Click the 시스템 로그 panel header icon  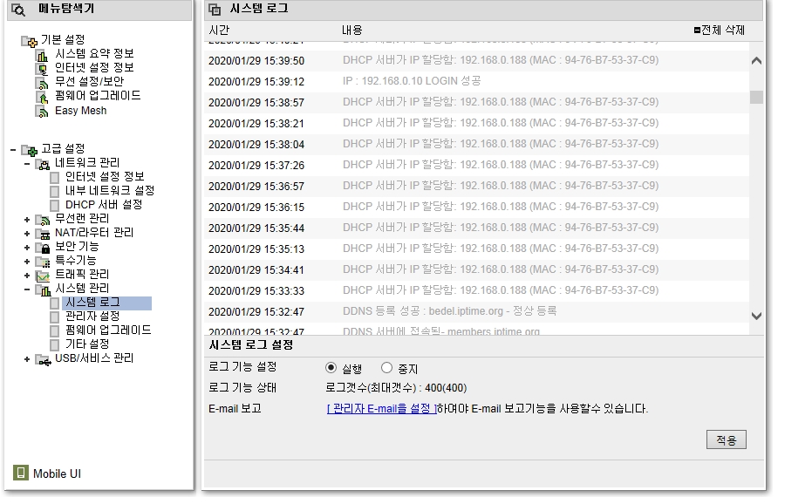[215, 10]
